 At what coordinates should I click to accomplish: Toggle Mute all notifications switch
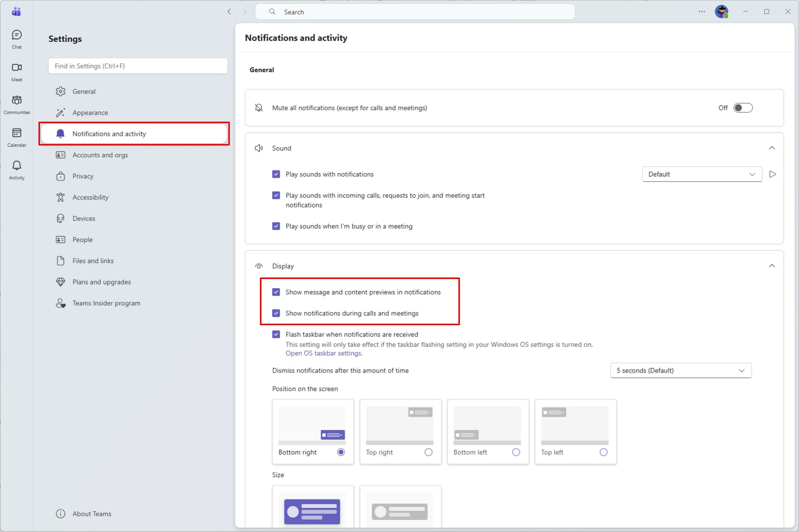(743, 108)
